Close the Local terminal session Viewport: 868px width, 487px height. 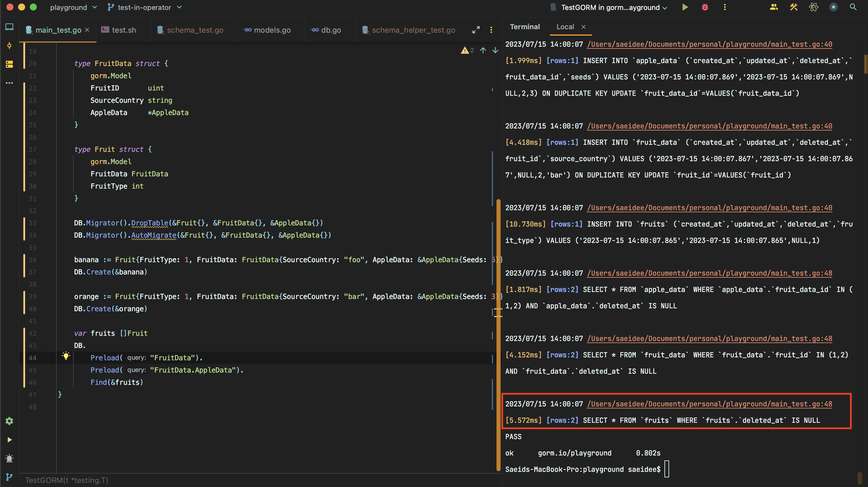[584, 27]
